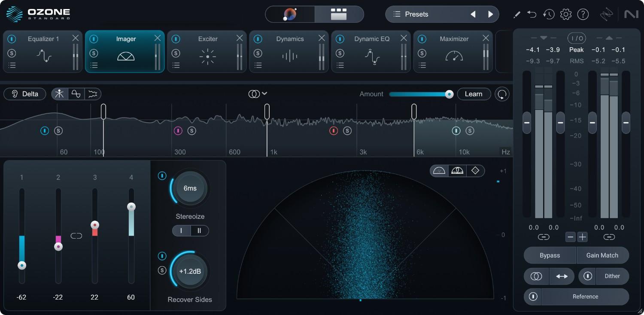Toggle the Stereoize power button
The width and height of the screenshot is (644, 315).
pos(162,176)
